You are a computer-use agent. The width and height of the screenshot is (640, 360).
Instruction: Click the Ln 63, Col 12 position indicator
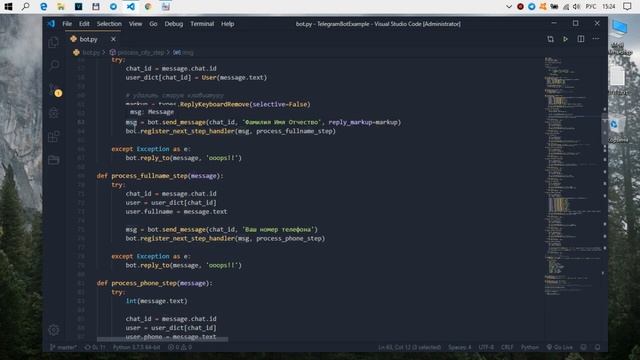pyautogui.click(x=409, y=347)
